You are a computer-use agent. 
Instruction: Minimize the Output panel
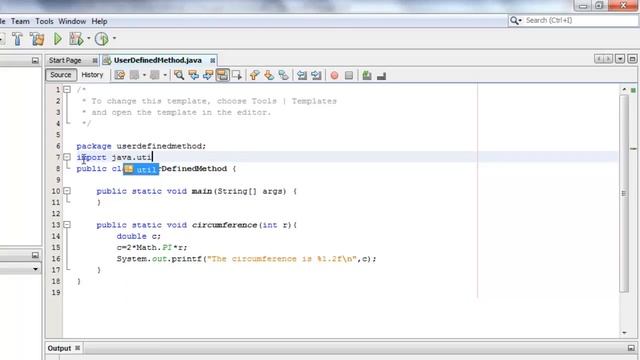[x=631, y=348]
